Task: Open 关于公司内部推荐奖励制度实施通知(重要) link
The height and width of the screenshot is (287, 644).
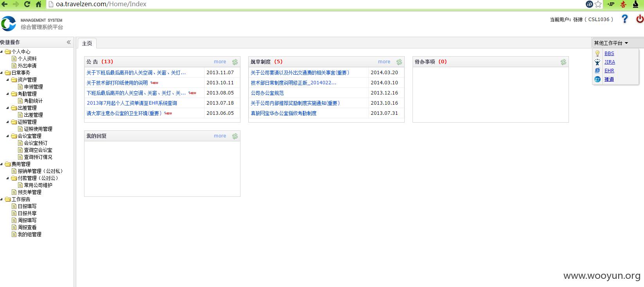Action: (295, 103)
